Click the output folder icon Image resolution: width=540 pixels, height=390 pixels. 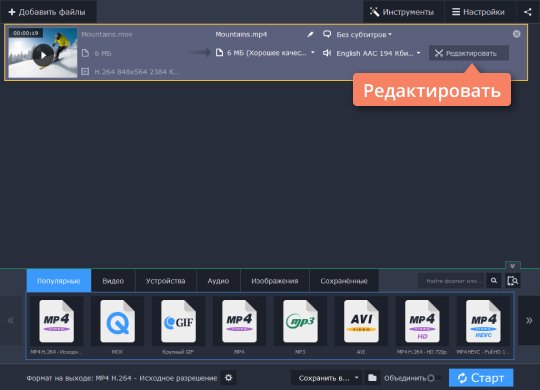click(x=372, y=378)
